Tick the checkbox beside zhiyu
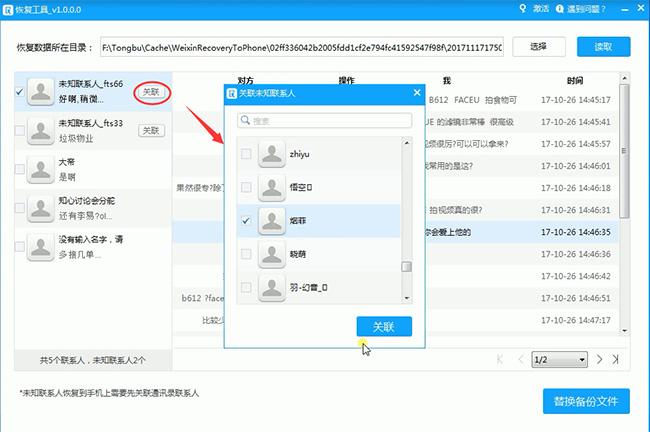The image size is (650, 432). [x=246, y=154]
